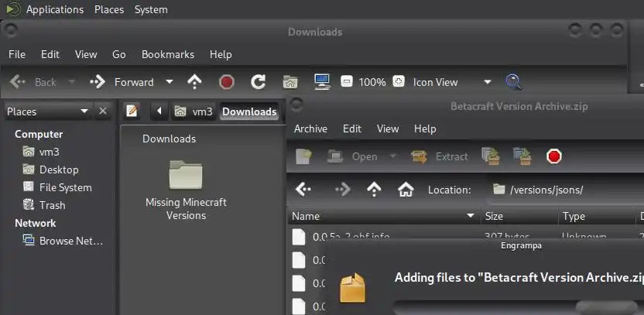
Task: Click the red Stop loading icon in file manager
Action: [226, 82]
